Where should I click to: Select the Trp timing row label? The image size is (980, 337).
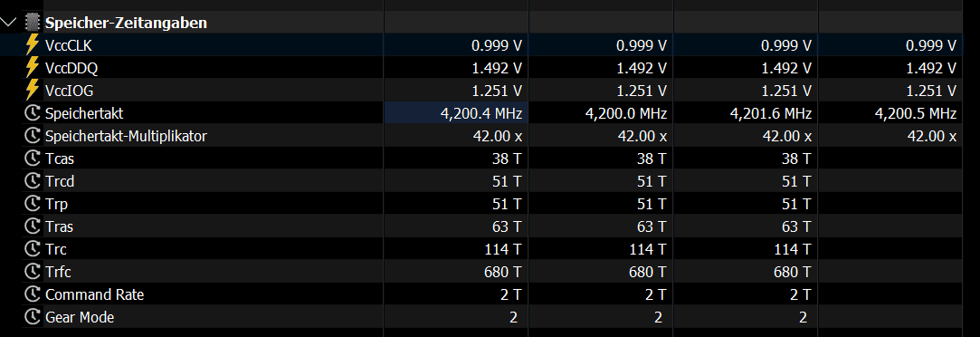point(56,205)
